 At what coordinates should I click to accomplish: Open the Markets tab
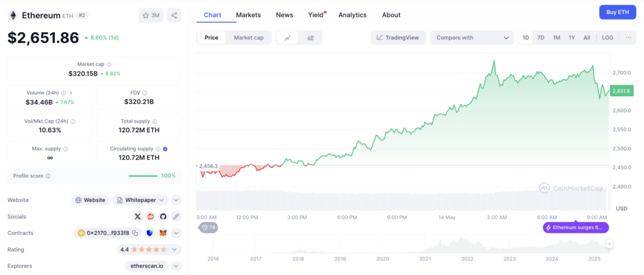[x=248, y=15]
